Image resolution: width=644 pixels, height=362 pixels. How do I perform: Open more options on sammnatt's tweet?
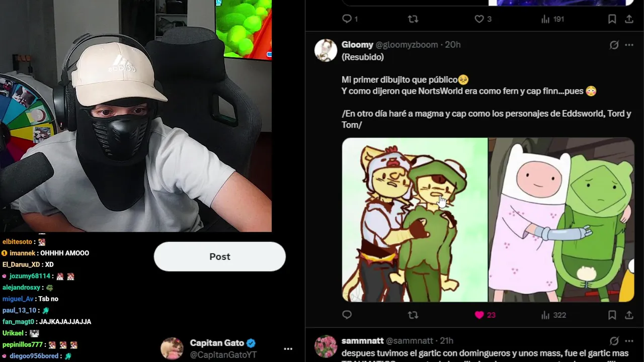(x=629, y=340)
